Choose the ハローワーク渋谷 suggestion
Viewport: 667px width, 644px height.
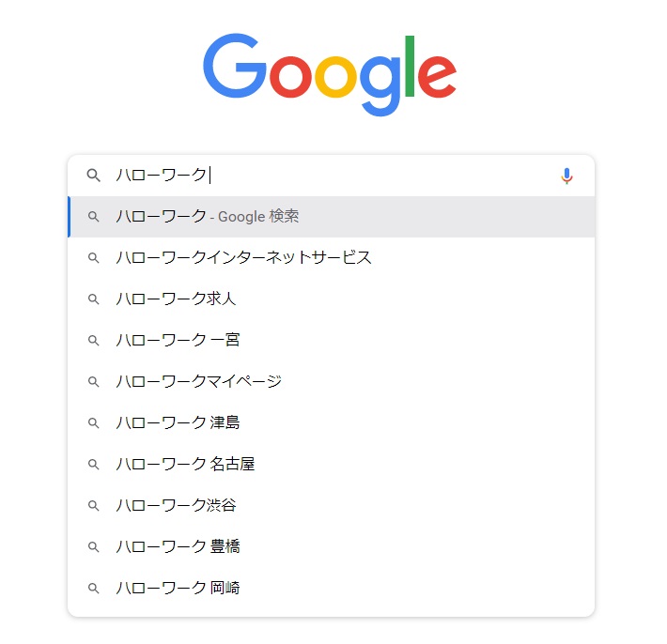(x=332, y=505)
